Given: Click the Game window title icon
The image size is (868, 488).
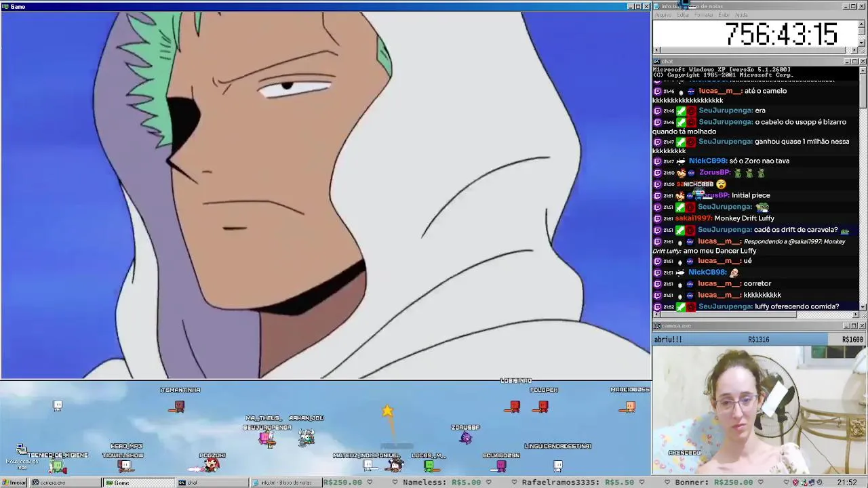Looking at the screenshot, I should (5, 6).
